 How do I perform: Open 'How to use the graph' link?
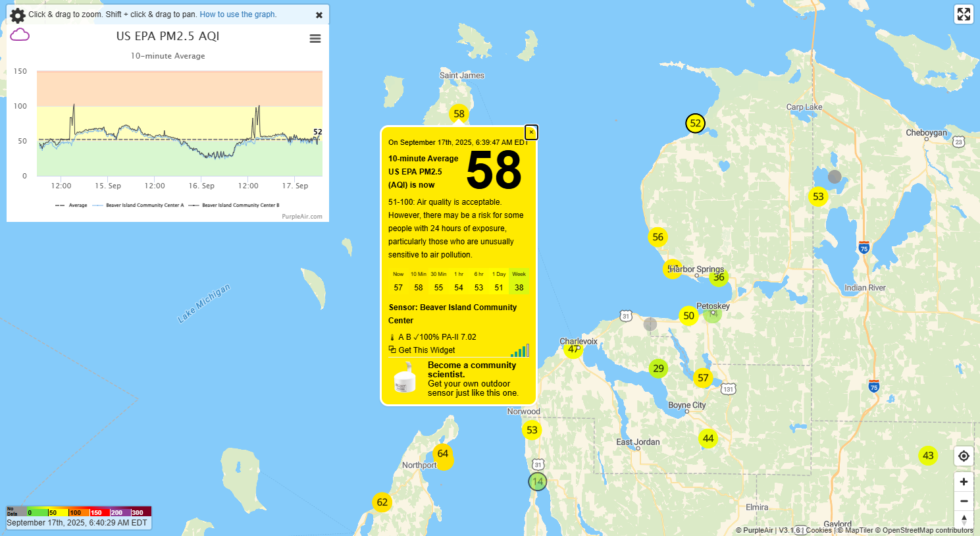click(x=238, y=14)
